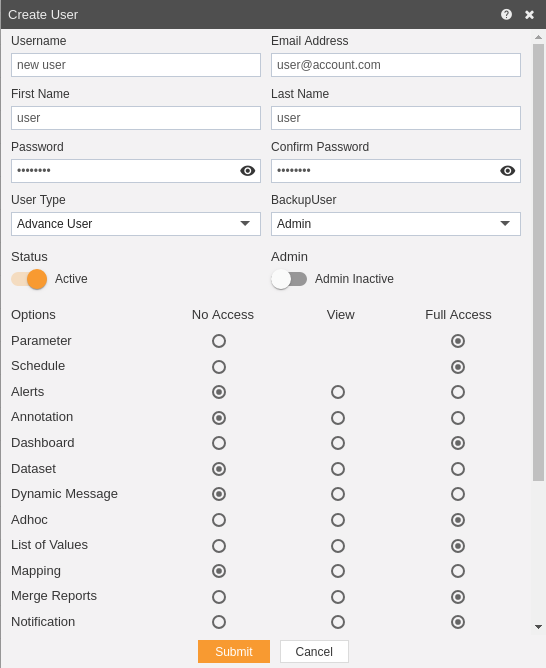Click the Username input field
The image size is (546, 668).
136,65
